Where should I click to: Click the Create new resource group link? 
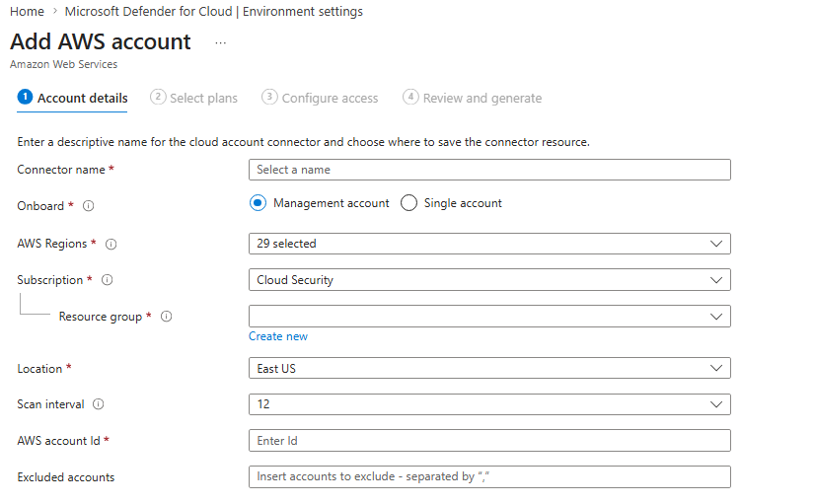278,336
